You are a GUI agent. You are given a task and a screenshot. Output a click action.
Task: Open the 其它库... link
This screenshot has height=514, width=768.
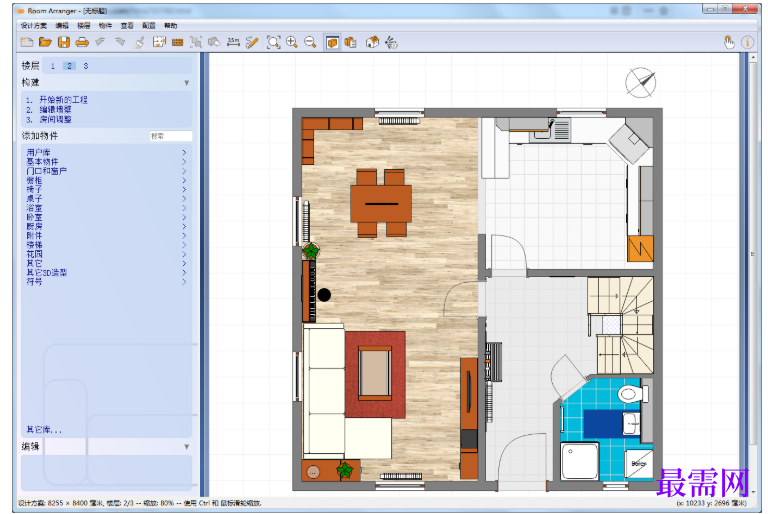coord(44,430)
